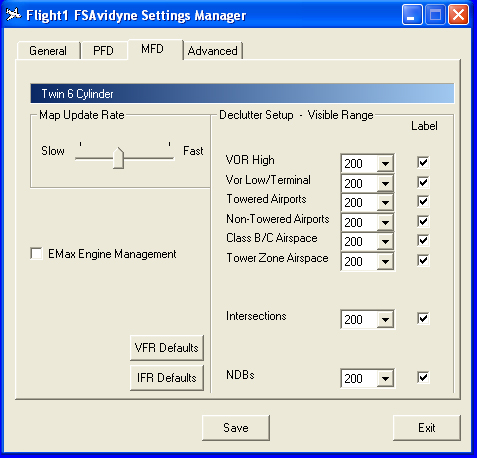The image size is (477, 458).
Task: Toggle VOR High label checkbox
Action: pyautogui.click(x=423, y=162)
